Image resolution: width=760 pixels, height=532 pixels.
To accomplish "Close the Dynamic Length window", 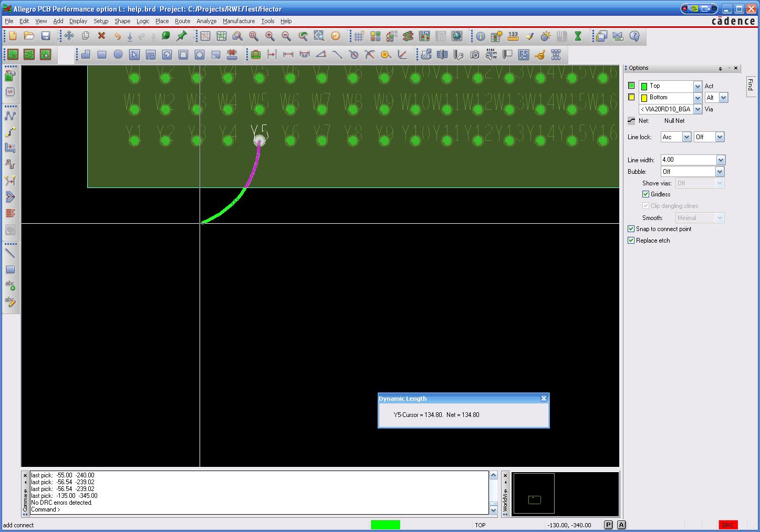I will tap(544, 399).
